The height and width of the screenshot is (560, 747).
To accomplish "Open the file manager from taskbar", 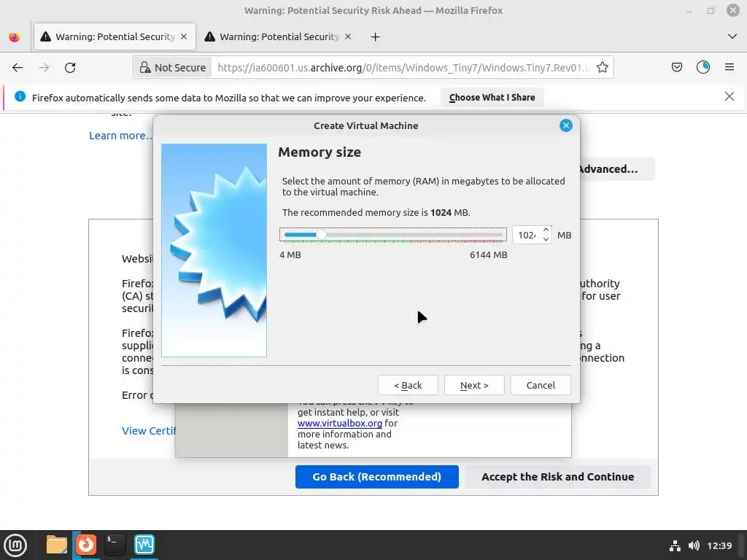I will (57, 545).
